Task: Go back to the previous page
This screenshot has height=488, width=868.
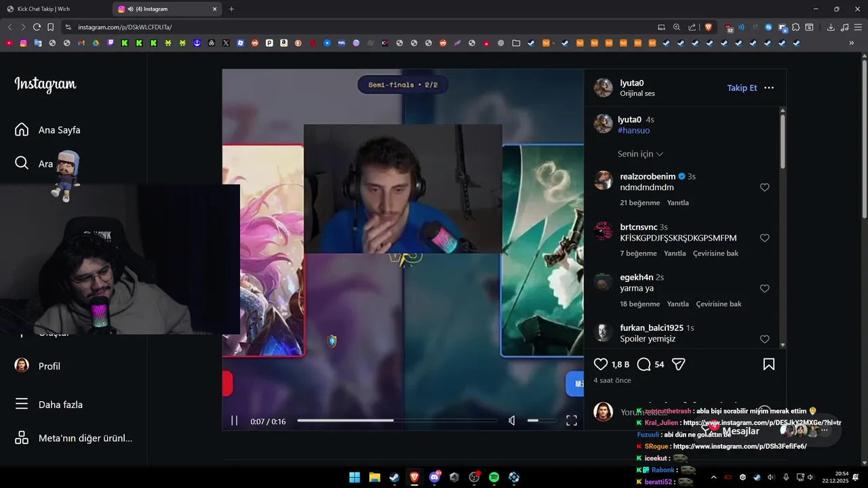Action: click(x=9, y=27)
